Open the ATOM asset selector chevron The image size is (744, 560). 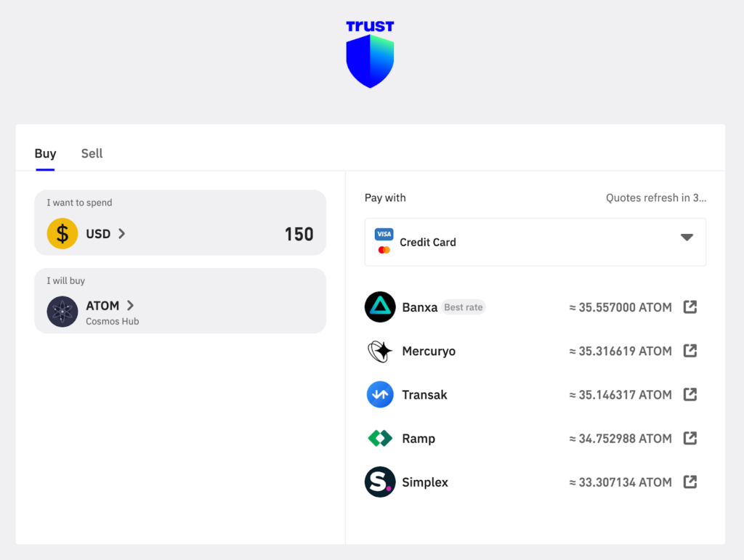pyautogui.click(x=131, y=305)
